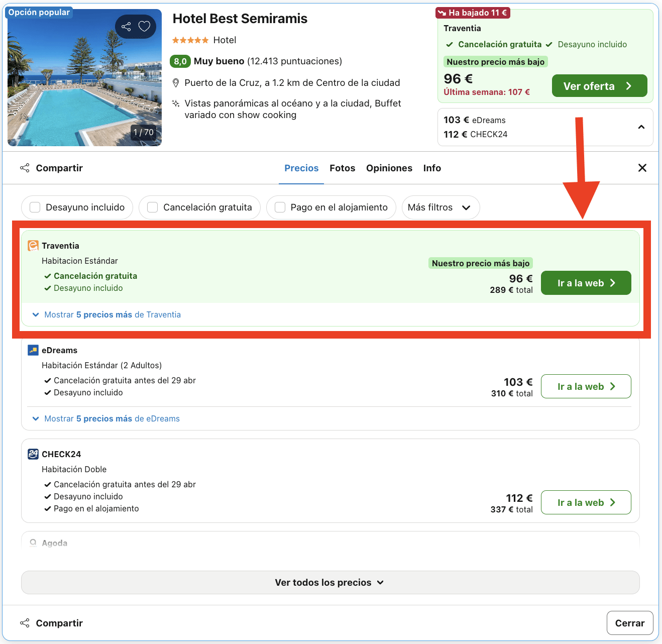This screenshot has height=644, width=662.
Task: Click the CHECK24 provider logo
Action: coord(32,454)
